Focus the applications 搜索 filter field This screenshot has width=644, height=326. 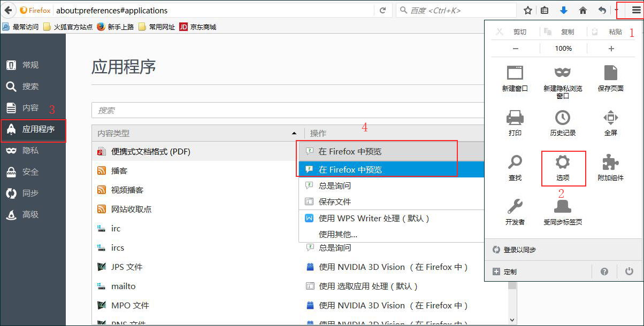point(288,110)
